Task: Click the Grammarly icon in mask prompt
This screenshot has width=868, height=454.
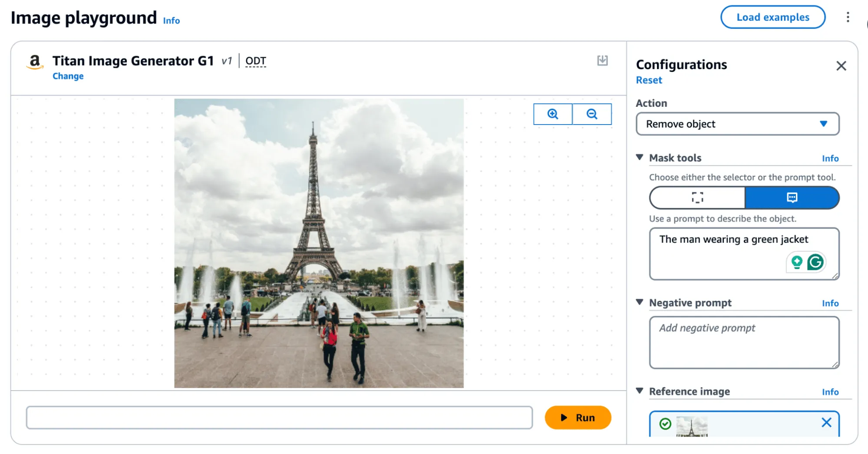Action: (815, 262)
